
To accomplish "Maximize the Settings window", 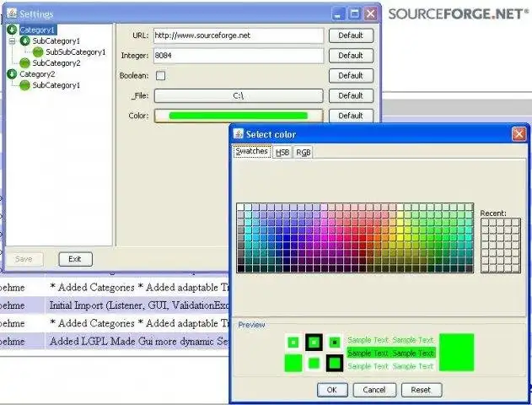I will point(355,13).
